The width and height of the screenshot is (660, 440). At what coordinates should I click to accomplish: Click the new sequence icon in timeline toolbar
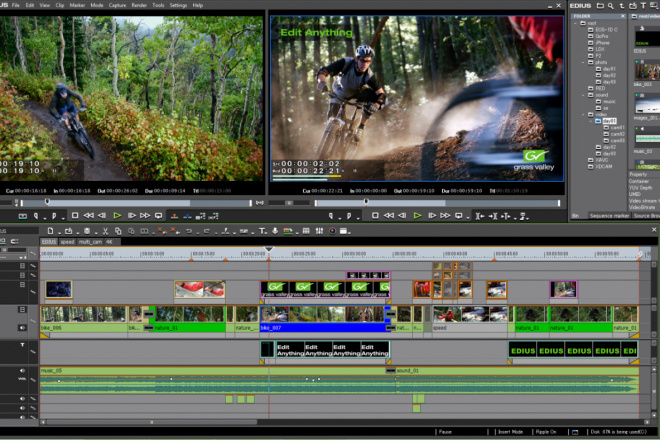point(50,231)
